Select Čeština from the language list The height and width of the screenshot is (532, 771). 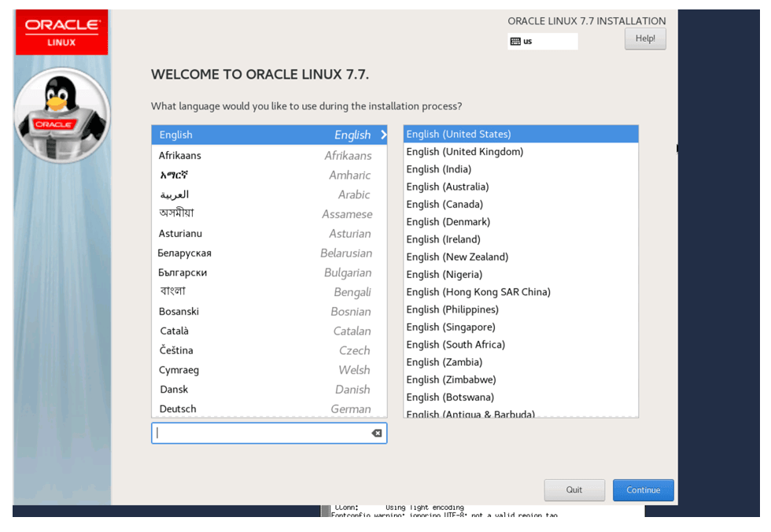click(x=236, y=350)
